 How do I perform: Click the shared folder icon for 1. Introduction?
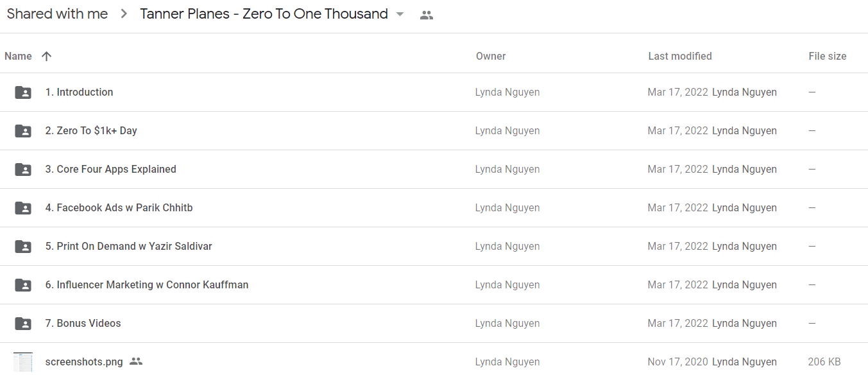tap(23, 92)
